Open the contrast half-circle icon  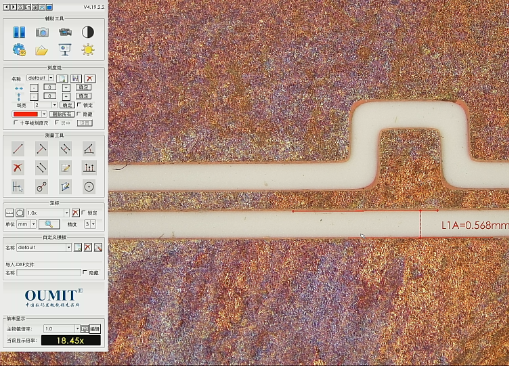[x=88, y=32]
